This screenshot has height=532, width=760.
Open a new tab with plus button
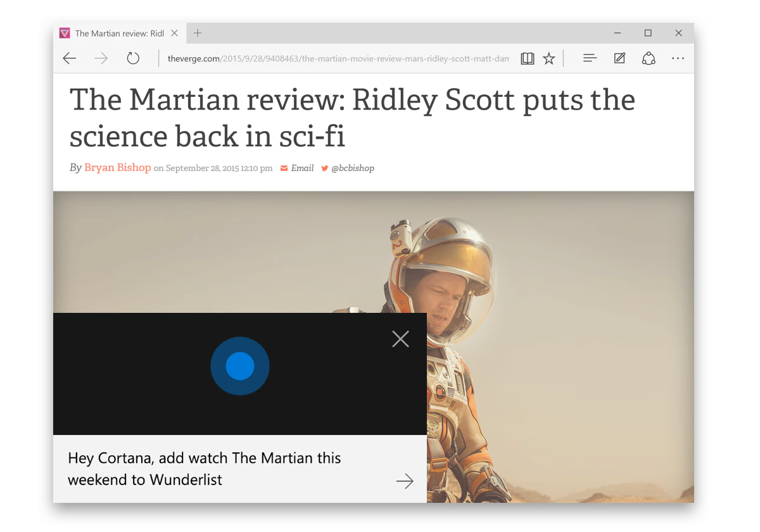coord(198,33)
